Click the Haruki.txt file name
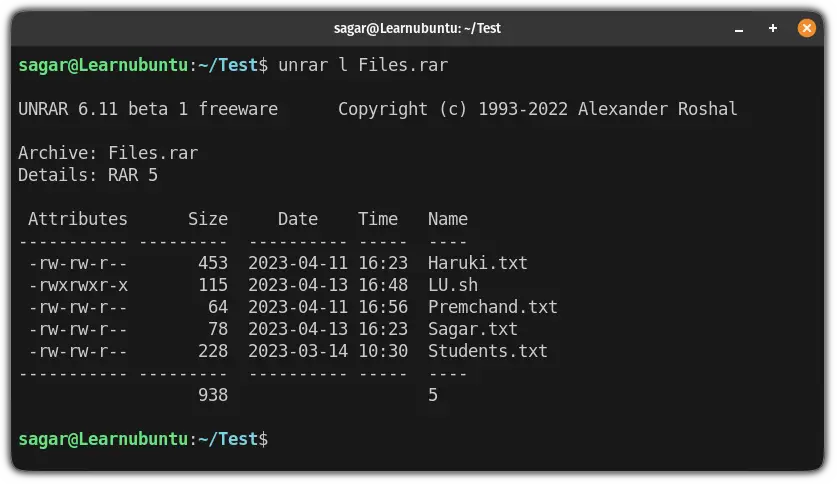Viewport: 837px width, 484px height. (477, 263)
